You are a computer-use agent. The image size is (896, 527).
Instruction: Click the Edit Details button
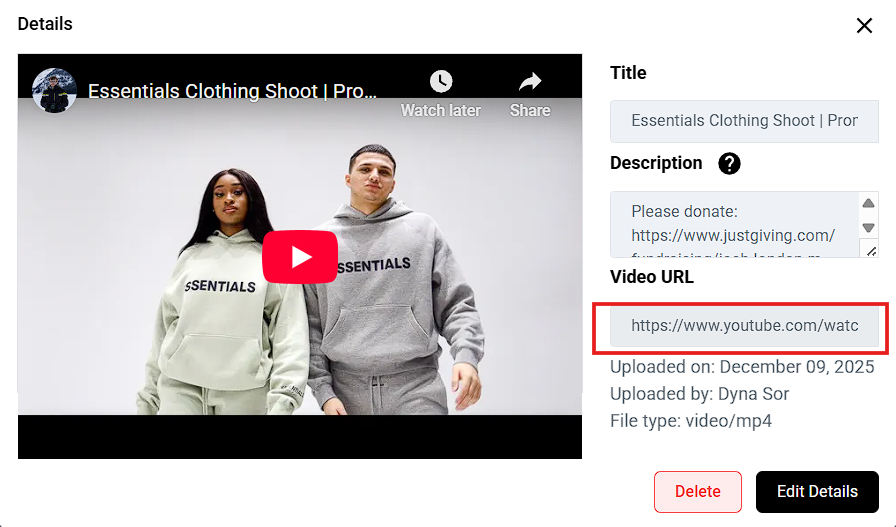point(817,492)
